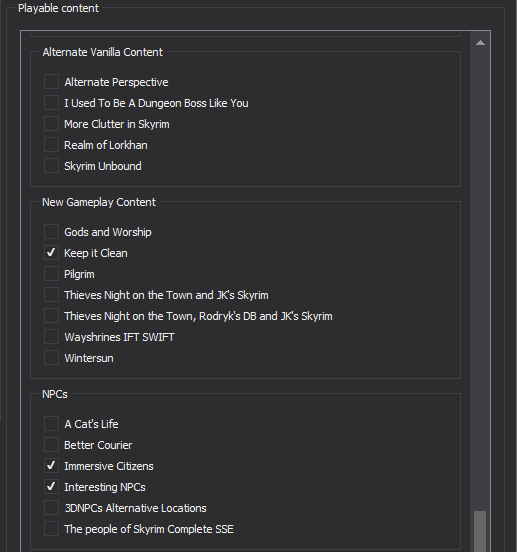
Task: Click the scrollbar up arrow
Action: tap(480, 43)
